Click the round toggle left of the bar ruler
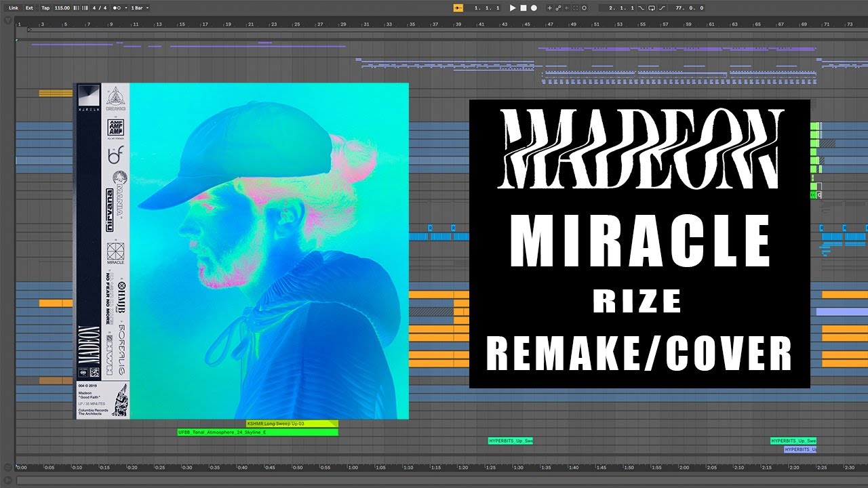The width and height of the screenshot is (868, 488). (x=7, y=21)
